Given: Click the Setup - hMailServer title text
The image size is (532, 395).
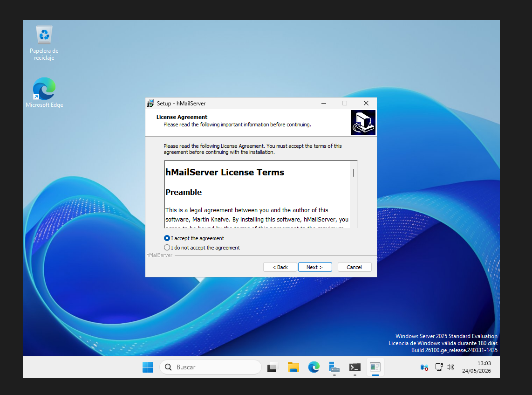Looking at the screenshot, I should click(x=181, y=104).
